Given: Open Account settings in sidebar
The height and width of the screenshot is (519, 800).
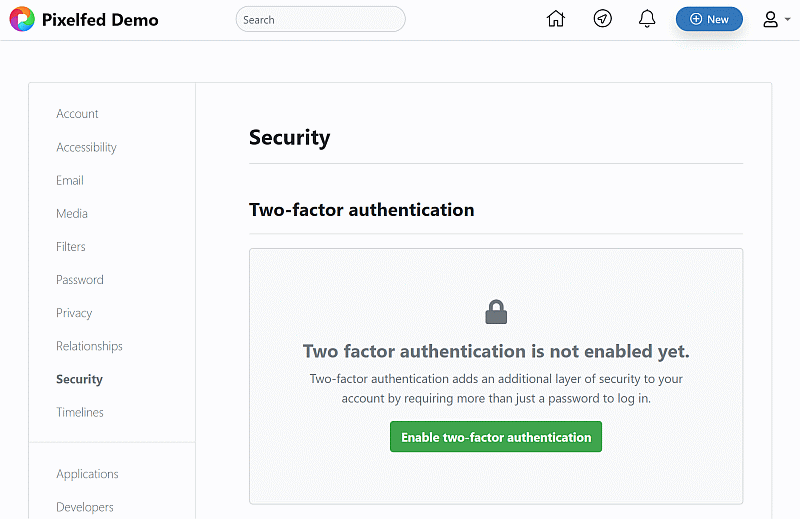Looking at the screenshot, I should point(77,114).
